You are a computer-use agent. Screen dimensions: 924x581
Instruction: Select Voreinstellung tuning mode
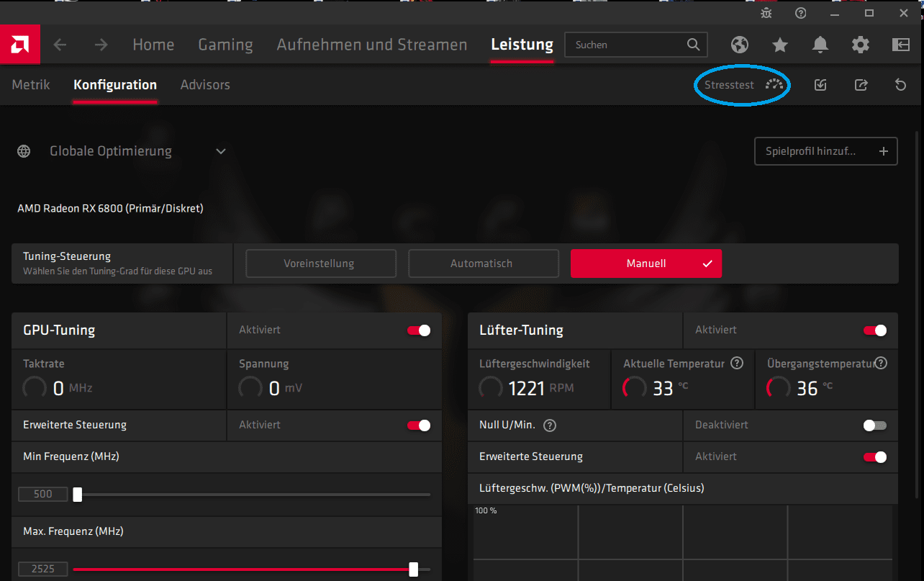[321, 264]
